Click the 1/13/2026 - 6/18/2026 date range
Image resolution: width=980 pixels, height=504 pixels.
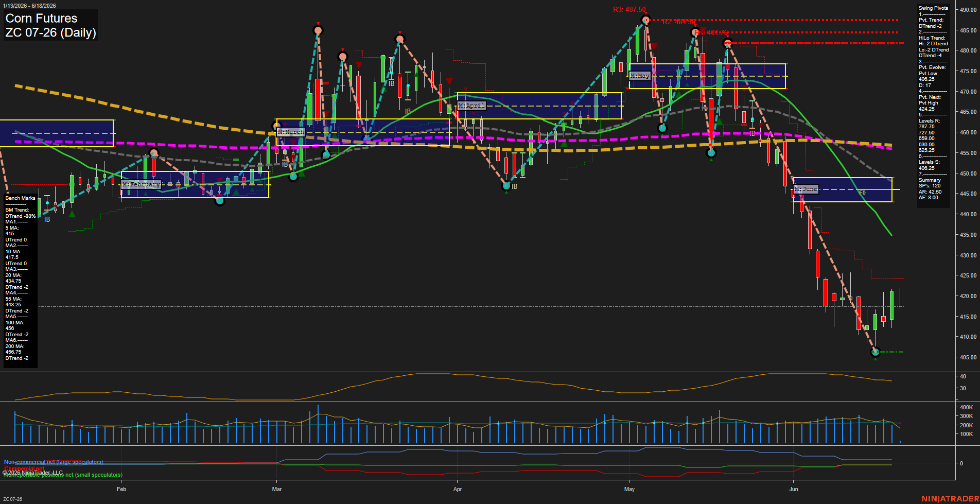(x=29, y=6)
